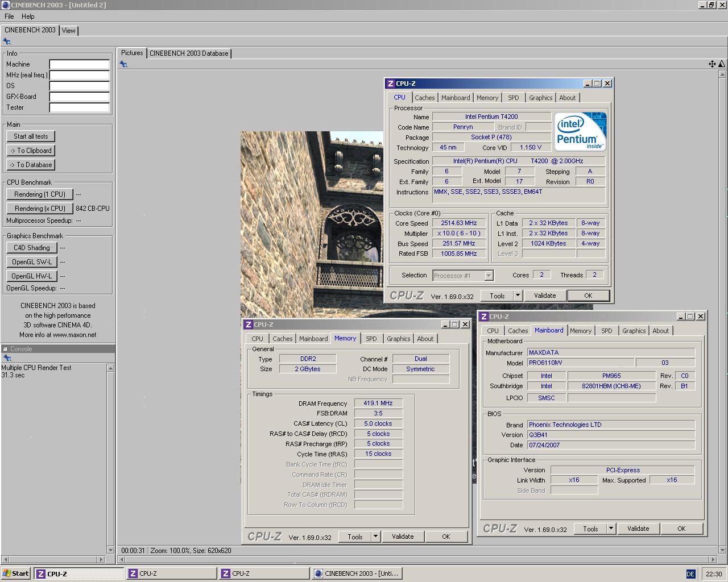Click the motherboard model PRO6110IW field
728x582 pixels.
pos(580,363)
